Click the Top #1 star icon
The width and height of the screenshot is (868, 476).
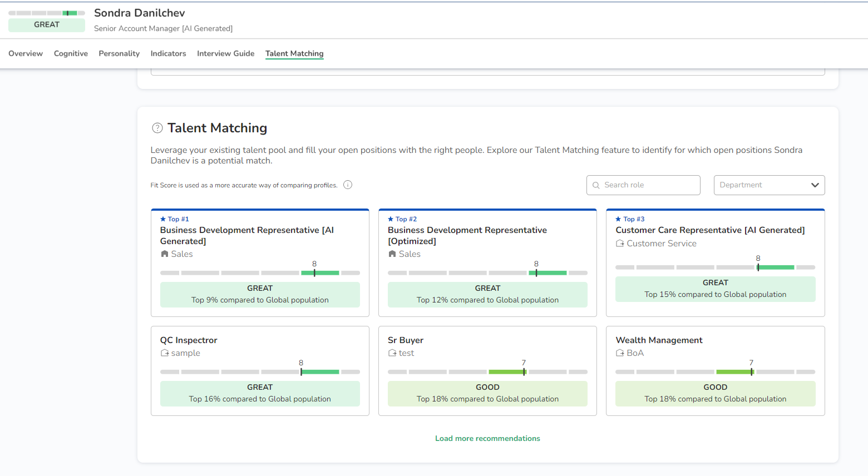pos(163,219)
